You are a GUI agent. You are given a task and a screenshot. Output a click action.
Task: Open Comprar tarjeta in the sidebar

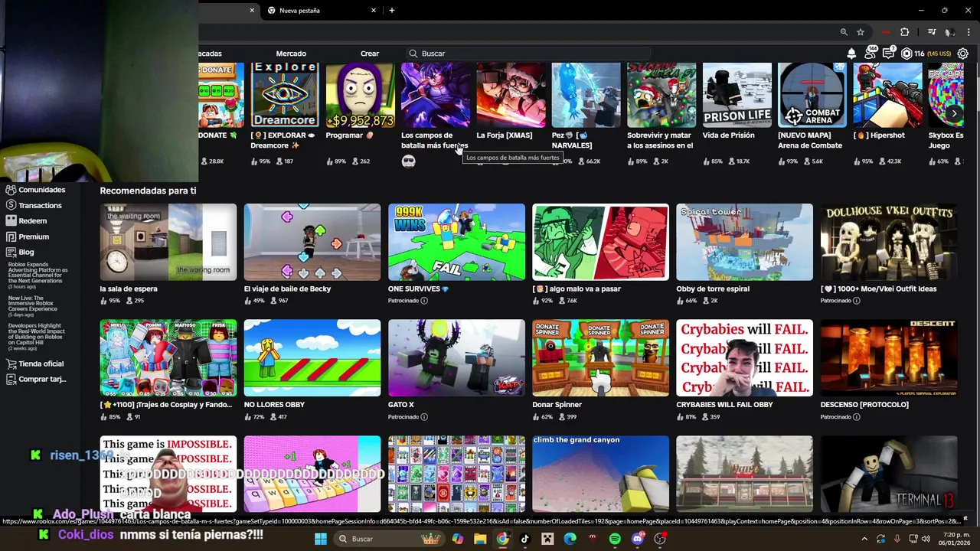click(36, 379)
